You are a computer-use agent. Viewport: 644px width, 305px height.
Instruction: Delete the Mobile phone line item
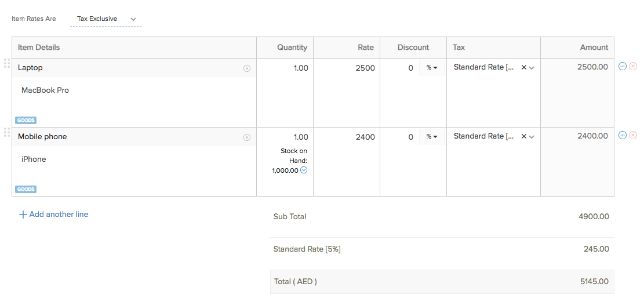pyautogui.click(x=633, y=135)
